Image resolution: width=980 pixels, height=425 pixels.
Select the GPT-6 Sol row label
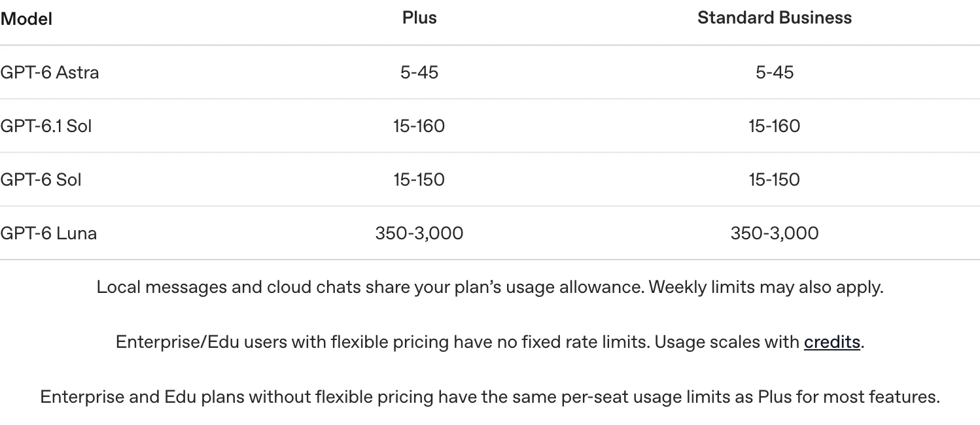tap(41, 179)
